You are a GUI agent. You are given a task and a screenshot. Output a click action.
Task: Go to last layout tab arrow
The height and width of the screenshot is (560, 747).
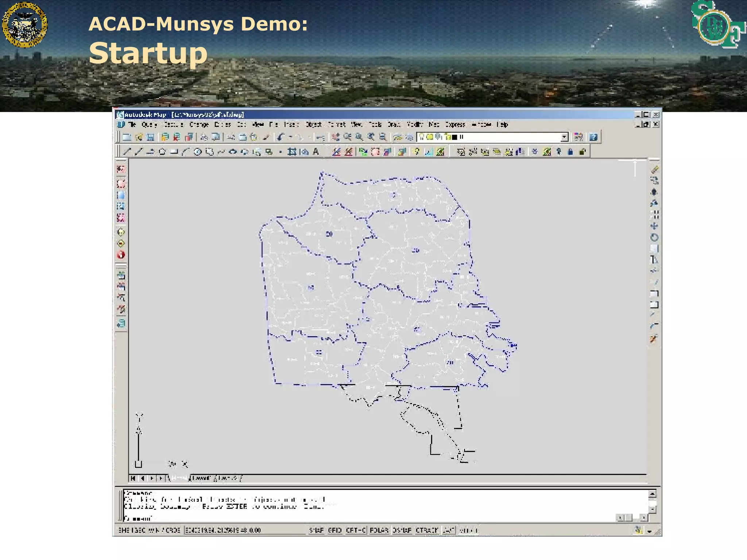coord(161,478)
